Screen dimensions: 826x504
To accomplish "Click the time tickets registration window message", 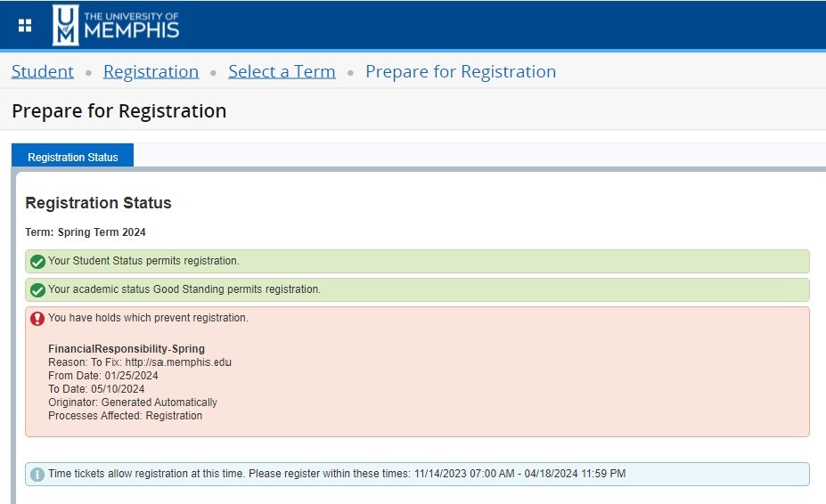I will (x=337, y=474).
